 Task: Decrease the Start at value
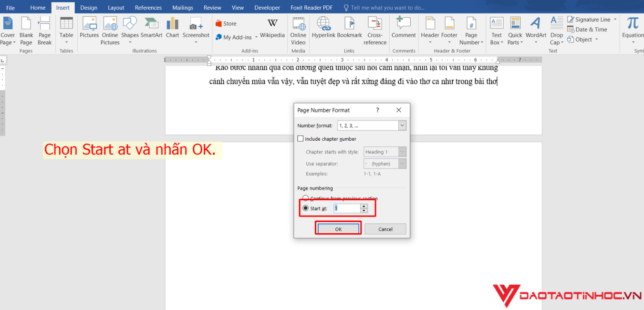(364, 210)
